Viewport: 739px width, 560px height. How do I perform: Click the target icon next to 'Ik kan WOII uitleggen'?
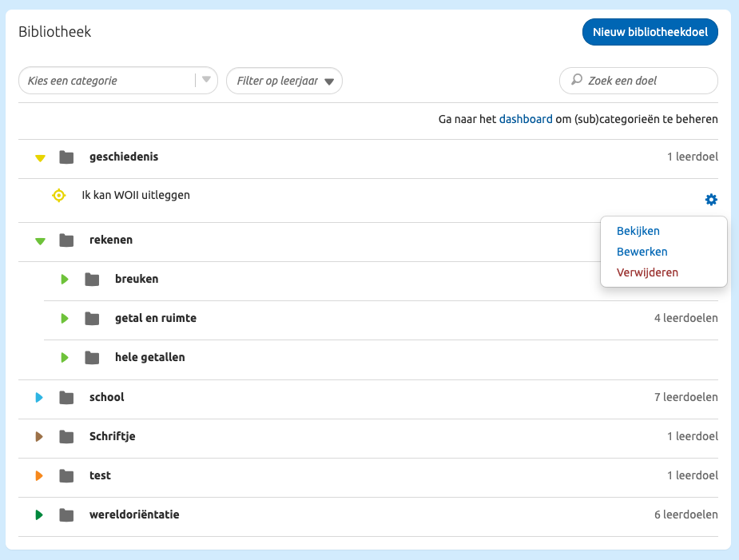tap(58, 195)
